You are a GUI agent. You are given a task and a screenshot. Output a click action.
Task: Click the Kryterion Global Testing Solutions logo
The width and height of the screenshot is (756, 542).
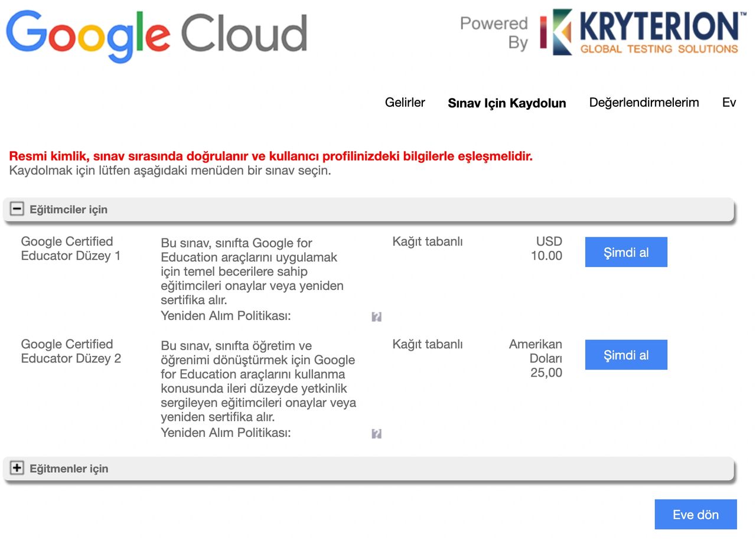pyautogui.click(x=639, y=32)
